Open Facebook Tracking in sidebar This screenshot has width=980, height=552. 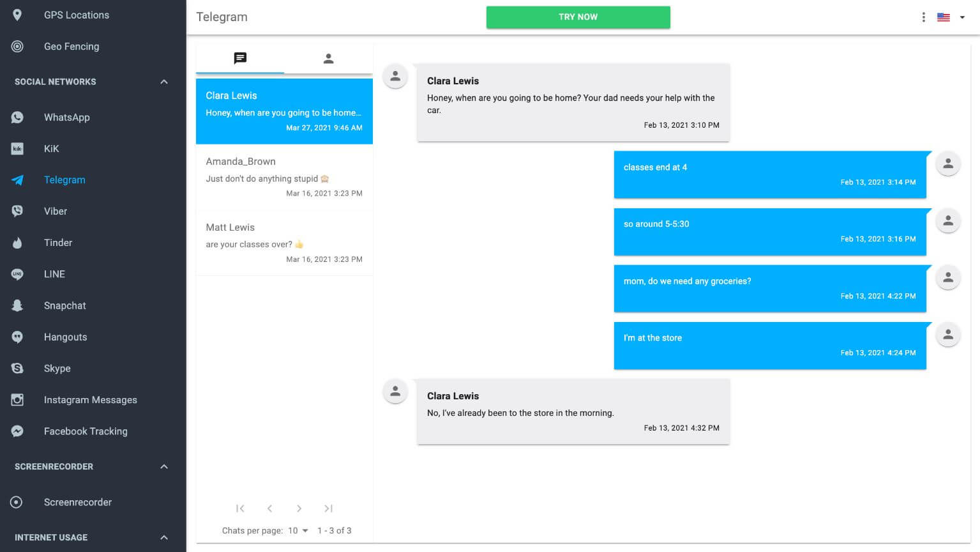click(86, 431)
